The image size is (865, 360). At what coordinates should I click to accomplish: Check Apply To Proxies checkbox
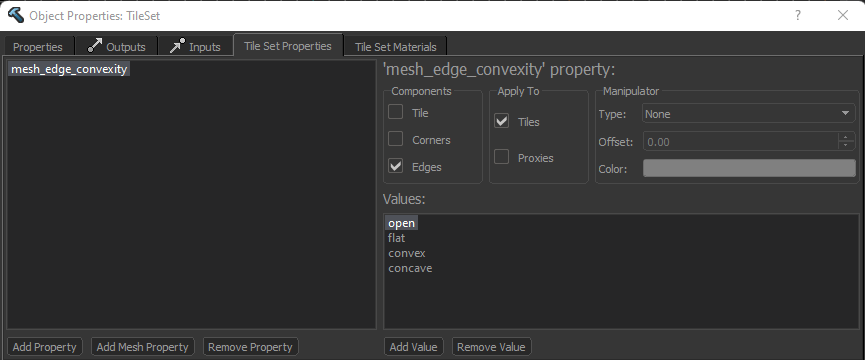pyautogui.click(x=501, y=158)
